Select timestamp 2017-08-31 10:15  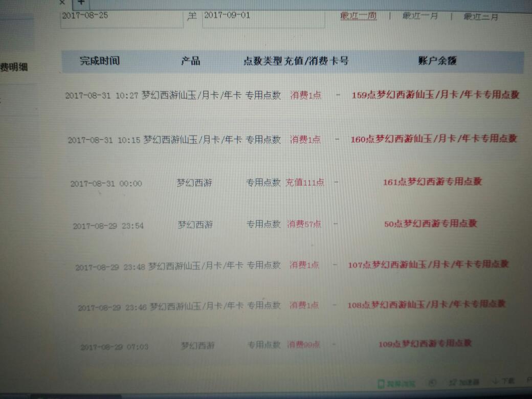click(x=104, y=140)
